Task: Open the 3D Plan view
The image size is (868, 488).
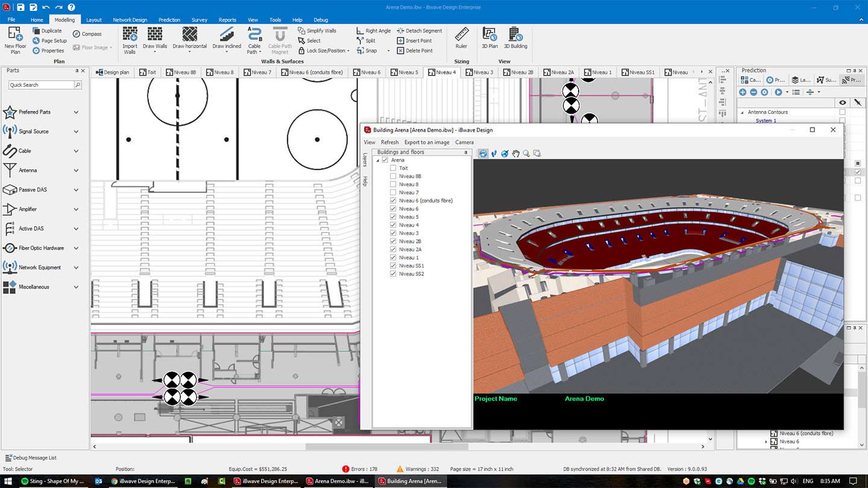Action: pos(489,37)
